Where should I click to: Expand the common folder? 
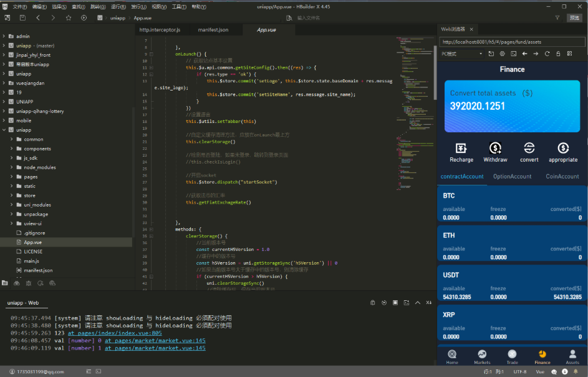(x=11, y=139)
